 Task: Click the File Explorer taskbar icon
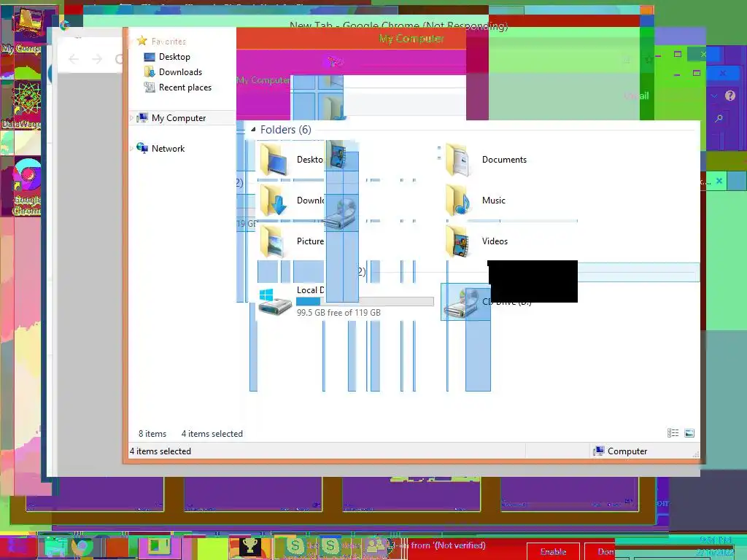click(55, 546)
